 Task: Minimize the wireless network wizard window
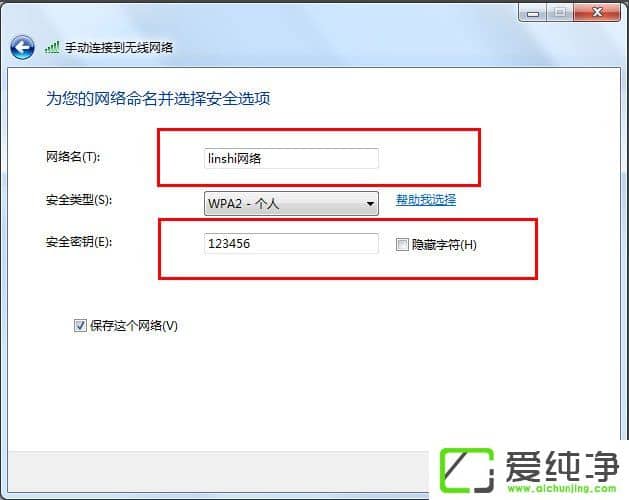pos(533,13)
